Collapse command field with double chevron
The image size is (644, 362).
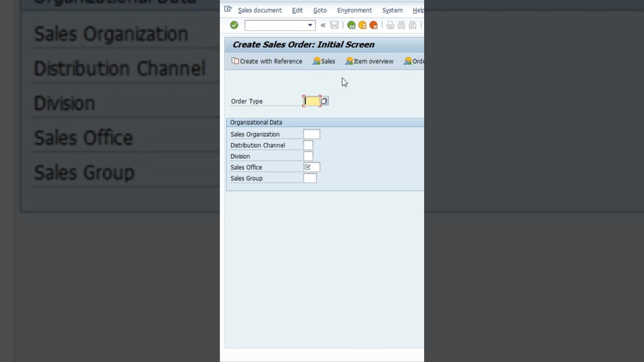click(x=323, y=25)
